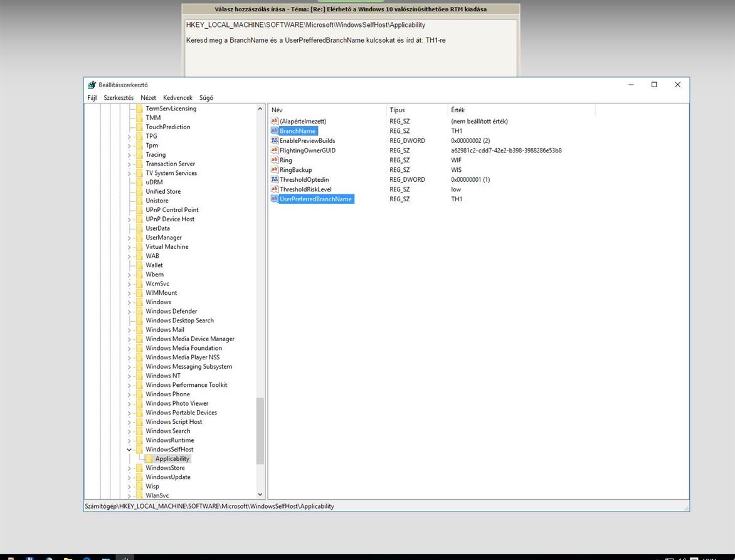Select the Windows Script Host key
The height and width of the screenshot is (560, 735).
tap(174, 422)
